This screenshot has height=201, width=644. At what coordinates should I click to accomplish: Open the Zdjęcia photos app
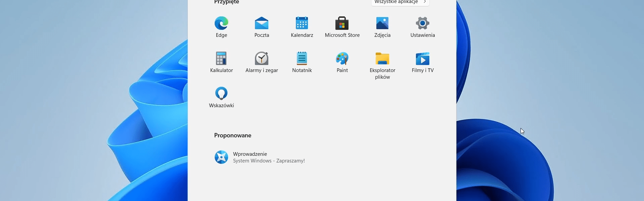[382, 23]
